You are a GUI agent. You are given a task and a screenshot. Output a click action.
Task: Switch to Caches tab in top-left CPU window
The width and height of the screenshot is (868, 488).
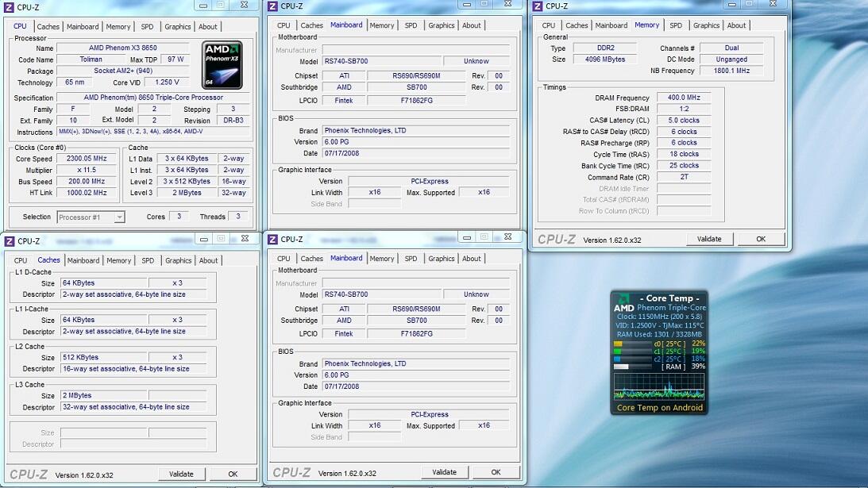click(x=48, y=26)
